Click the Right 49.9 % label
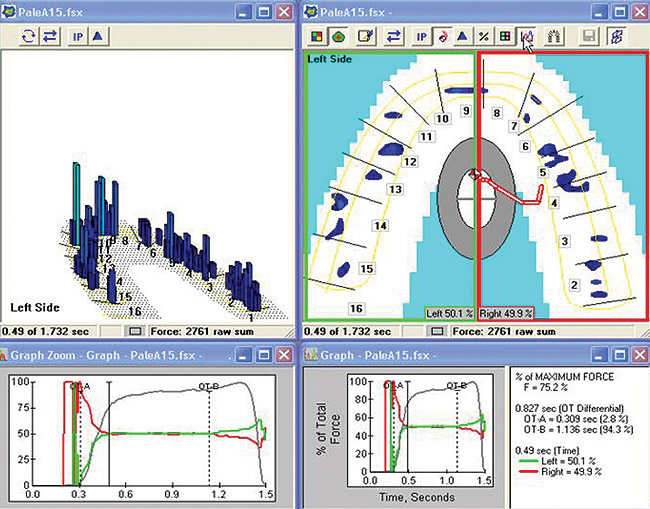This screenshot has height=509, width=650. point(505,313)
